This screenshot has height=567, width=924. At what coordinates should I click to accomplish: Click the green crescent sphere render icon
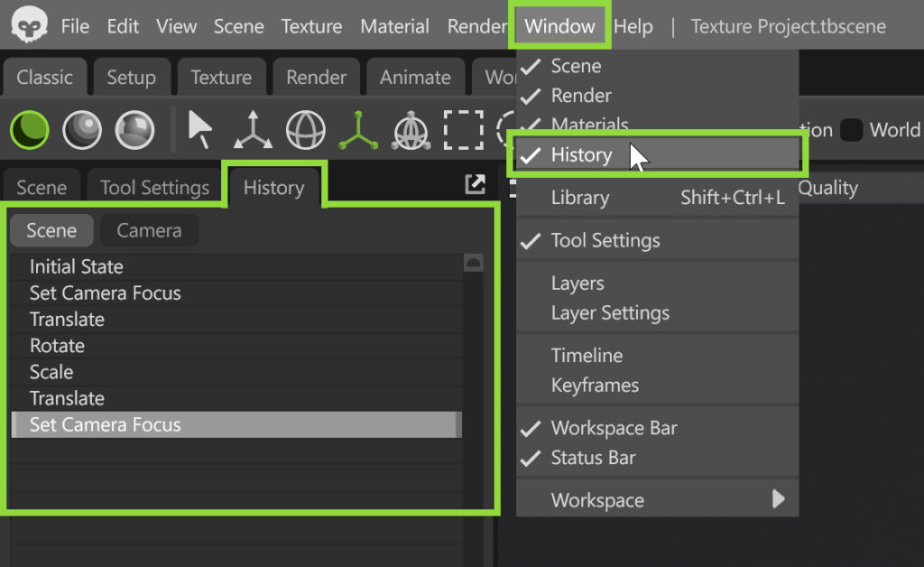point(30,131)
